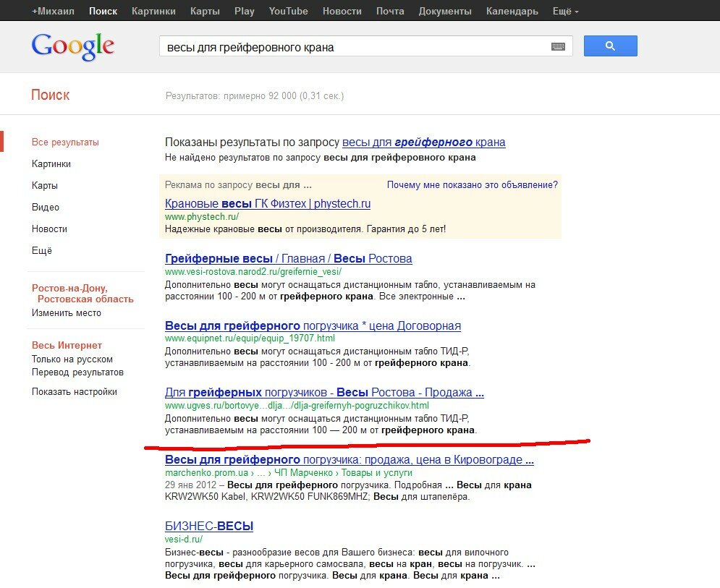
Task: Click Показать настройки in sidebar
Action: tap(75, 391)
